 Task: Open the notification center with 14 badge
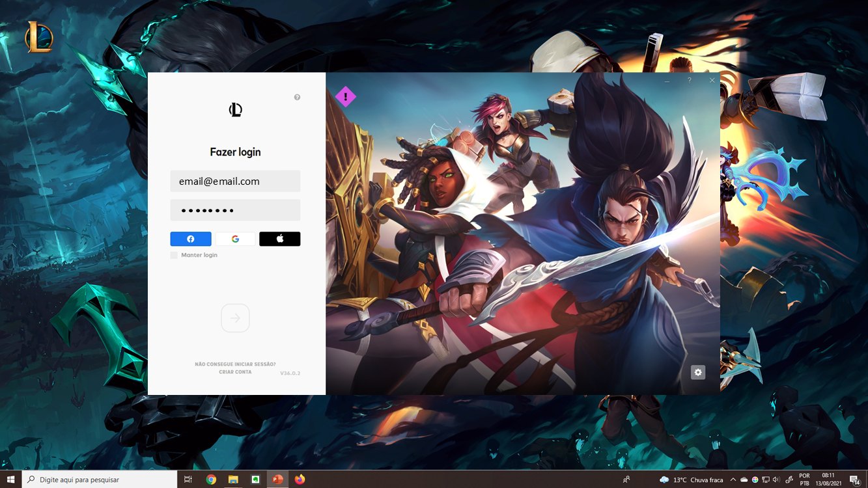click(854, 480)
